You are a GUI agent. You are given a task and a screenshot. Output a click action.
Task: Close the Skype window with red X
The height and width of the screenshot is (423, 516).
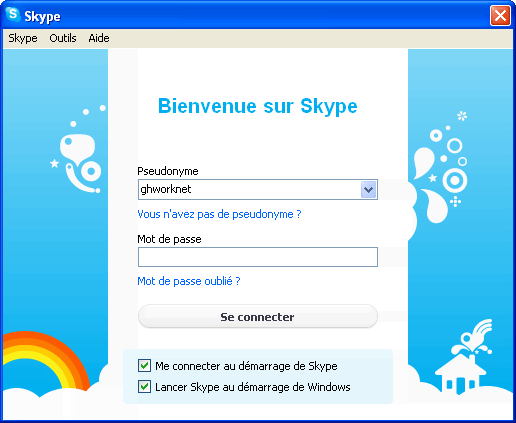click(500, 15)
